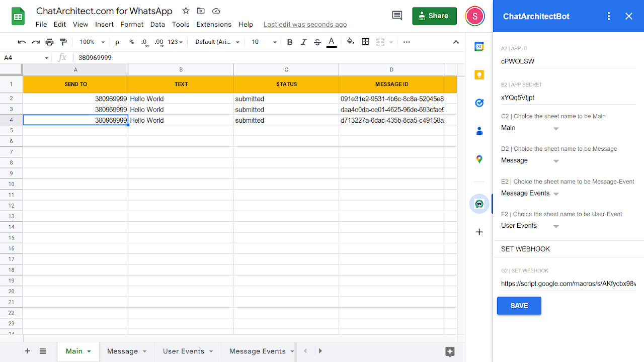Open ChatArchitectBot three-dot menu
644x362 pixels.
(609, 16)
